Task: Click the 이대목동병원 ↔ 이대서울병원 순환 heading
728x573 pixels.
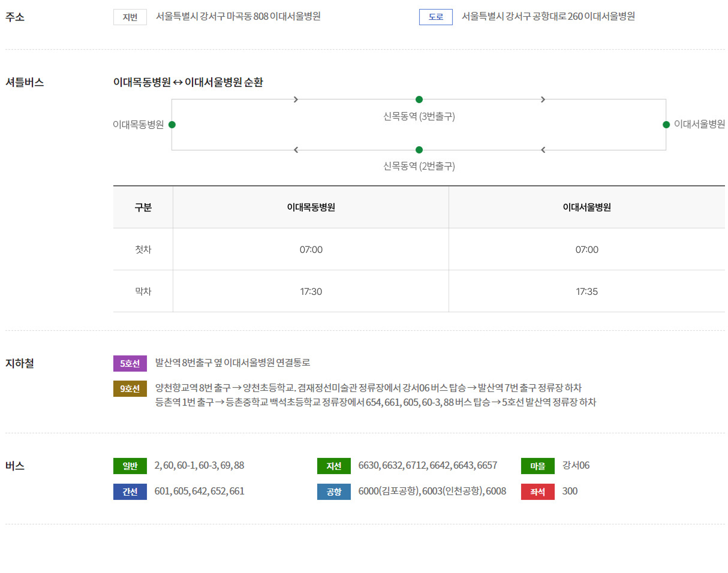Action: [188, 83]
